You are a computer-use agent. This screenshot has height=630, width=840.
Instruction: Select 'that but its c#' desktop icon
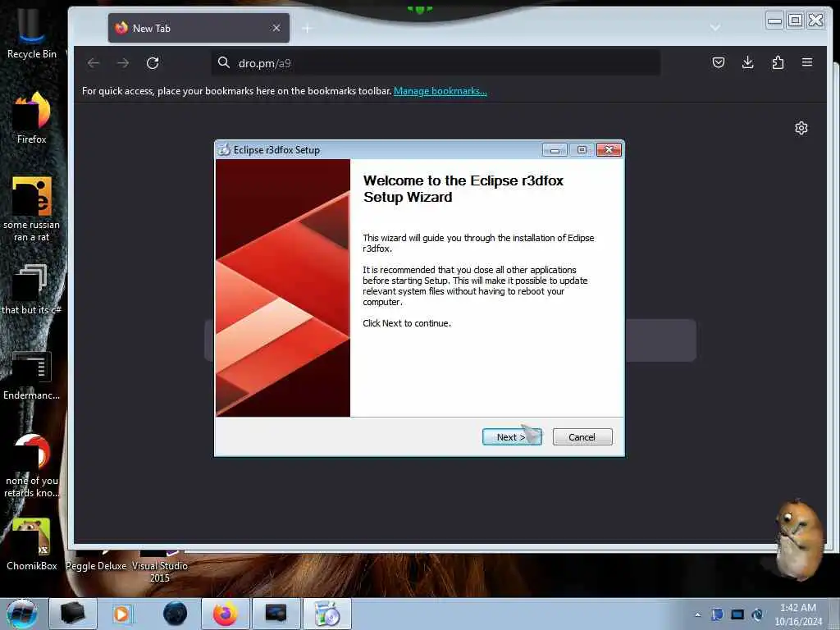[31, 290]
